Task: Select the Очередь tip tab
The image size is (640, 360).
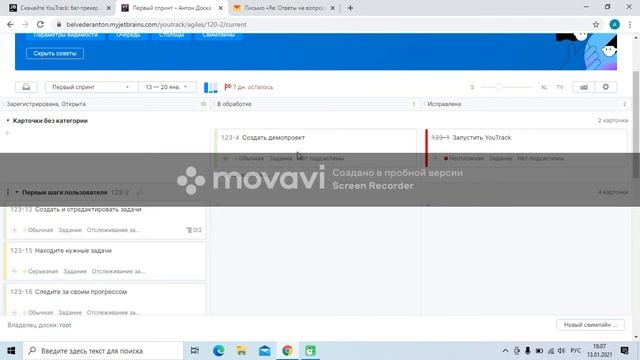Action: click(x=128, y=35)
